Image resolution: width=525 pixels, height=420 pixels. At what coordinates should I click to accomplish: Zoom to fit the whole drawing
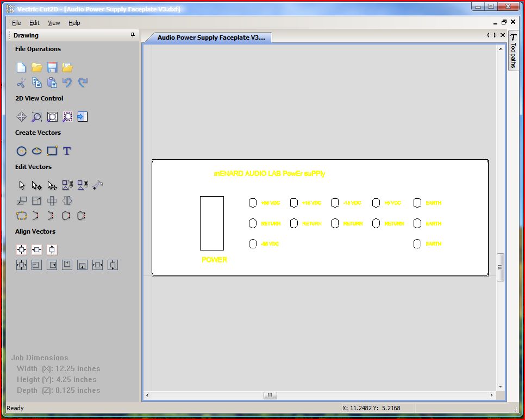pos(52,117)
